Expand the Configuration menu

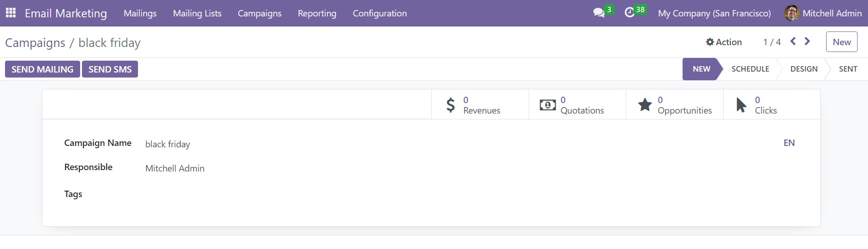[379, 13]
